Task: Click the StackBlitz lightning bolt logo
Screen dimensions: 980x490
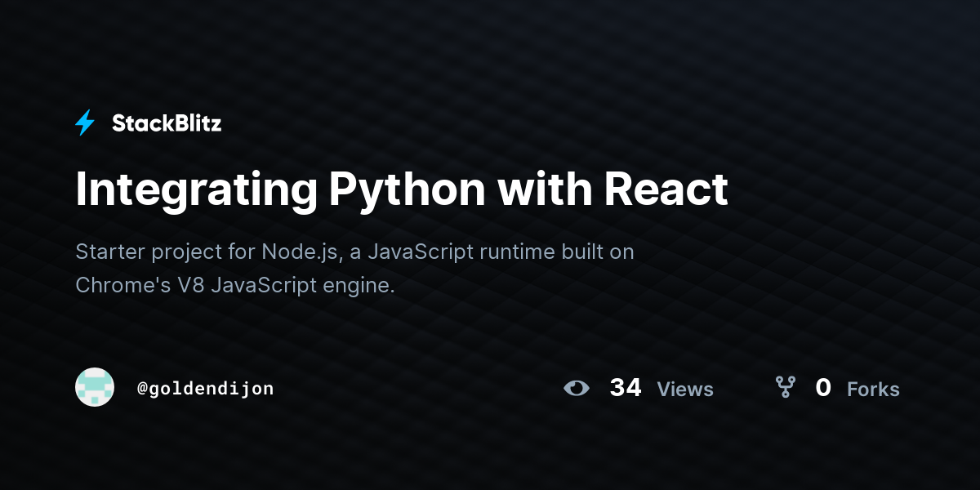Action: pos(85,123)
